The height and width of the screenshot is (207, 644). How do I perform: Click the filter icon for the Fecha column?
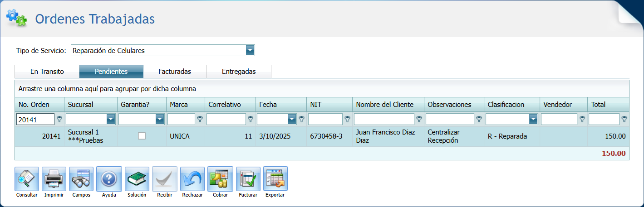[301, 119]
